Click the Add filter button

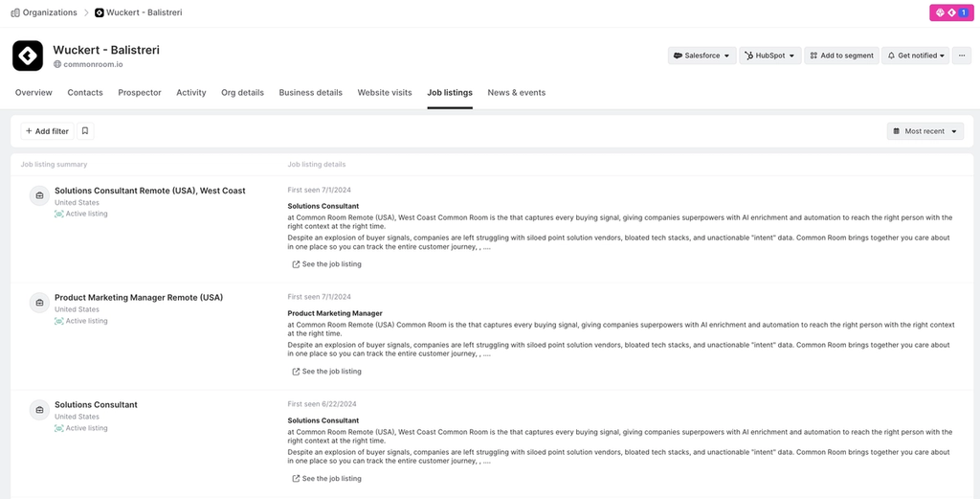pos(47,131)
